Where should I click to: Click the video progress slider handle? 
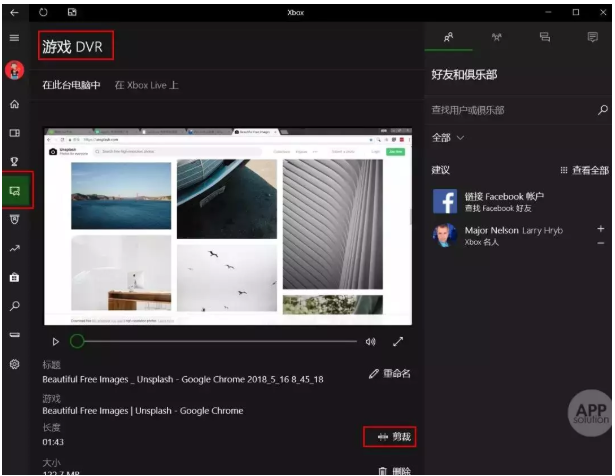click(x=77, y=341)
